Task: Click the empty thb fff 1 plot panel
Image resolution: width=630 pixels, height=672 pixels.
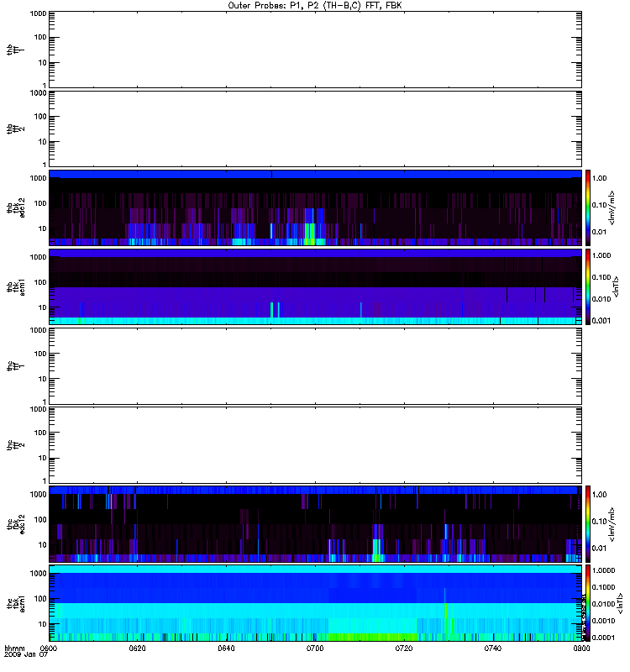Action: tap(316, 50)
